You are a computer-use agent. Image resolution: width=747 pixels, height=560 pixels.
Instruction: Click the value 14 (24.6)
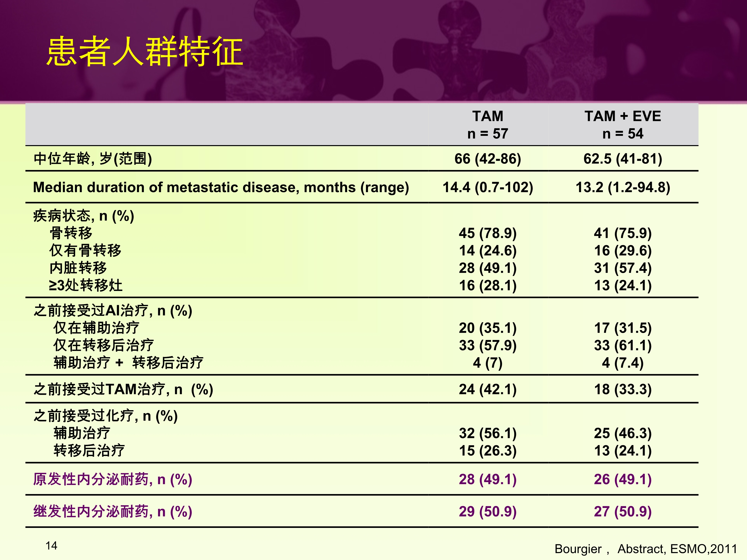(488, 251)
